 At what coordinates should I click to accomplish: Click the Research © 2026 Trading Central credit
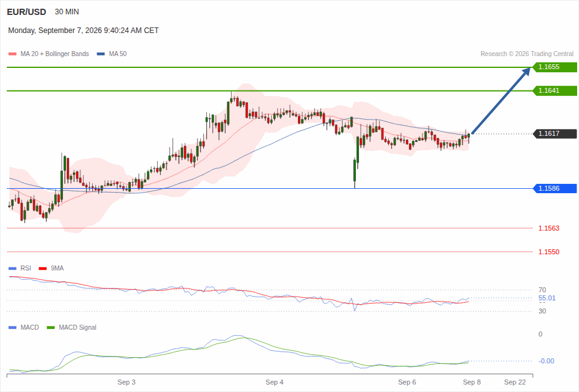tap(527, 54)
